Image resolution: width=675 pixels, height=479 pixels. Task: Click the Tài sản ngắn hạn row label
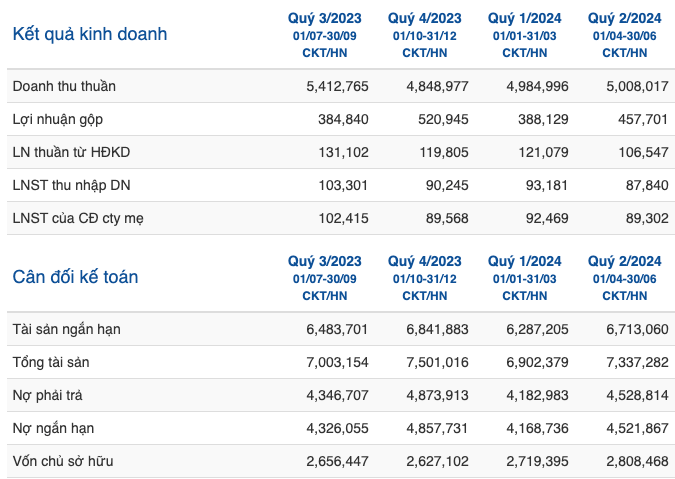coord(66,329)
